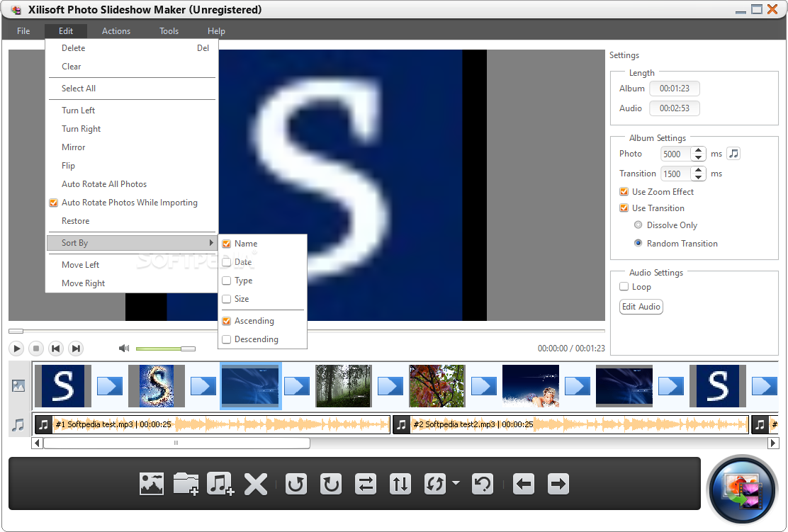Click the Edit Audio button
The image size is (788, 532).
click(x=641, y=307)
